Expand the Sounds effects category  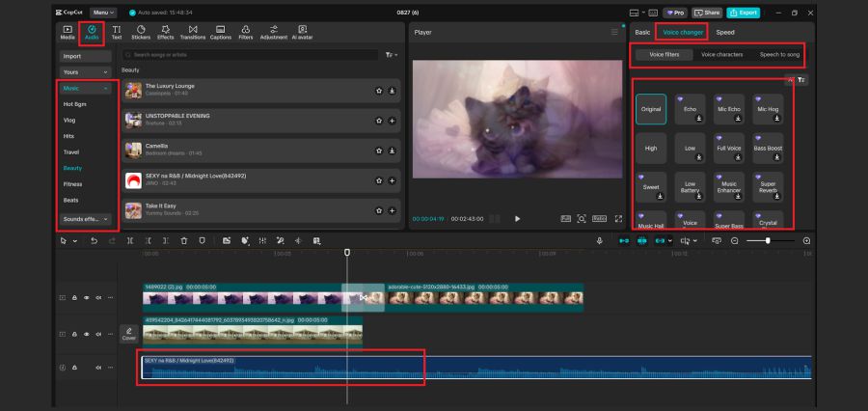click(x=85, y=219)
